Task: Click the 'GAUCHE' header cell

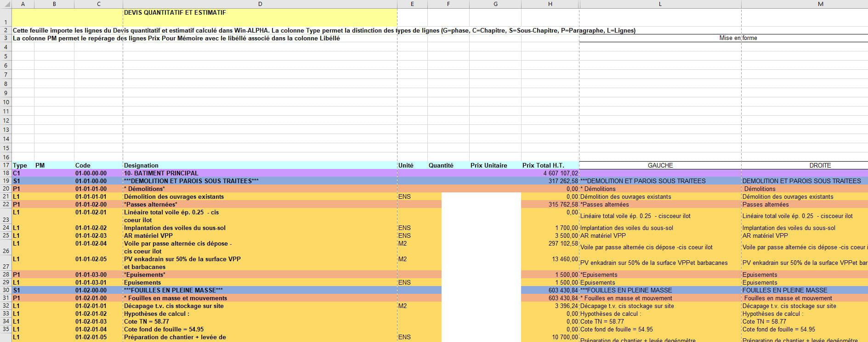Action: coord(660,165)
